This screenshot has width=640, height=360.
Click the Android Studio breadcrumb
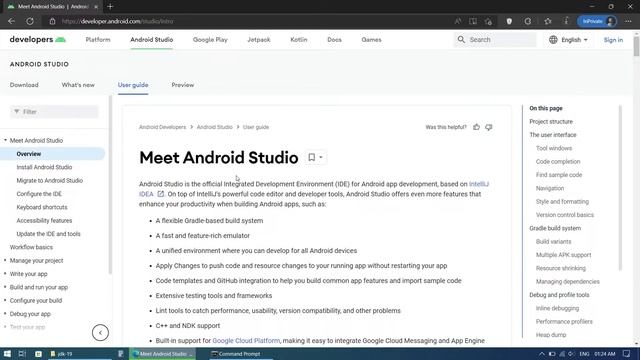tap(215, 127)
